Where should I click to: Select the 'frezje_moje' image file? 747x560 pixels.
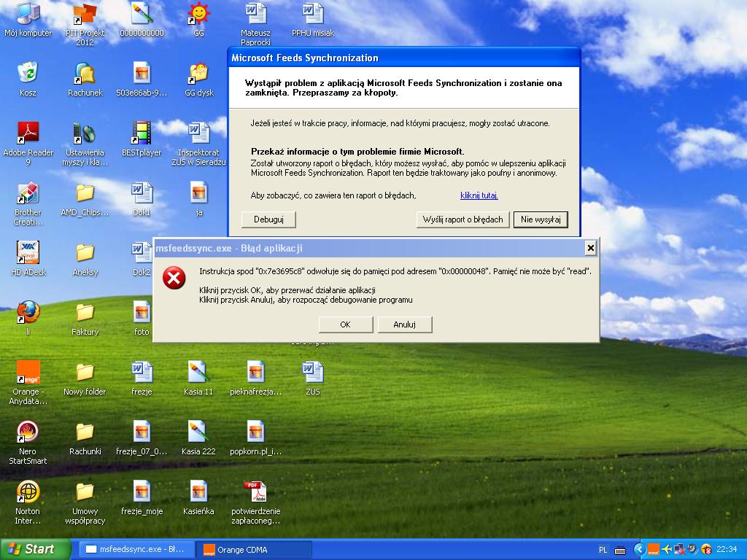click(x=142, y=498)
